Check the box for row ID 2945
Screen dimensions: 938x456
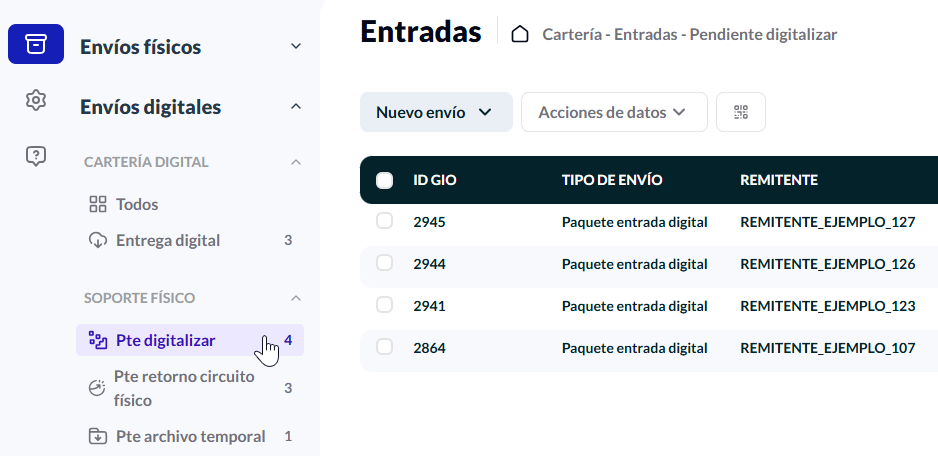(384, 221)
